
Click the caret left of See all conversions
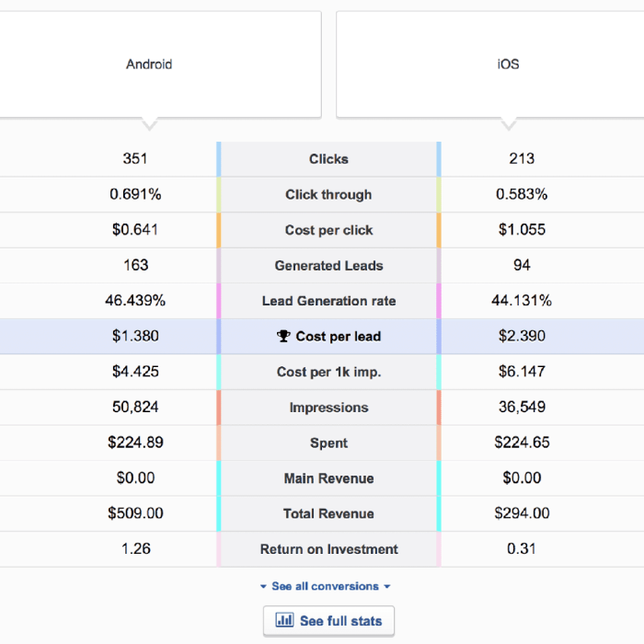(263, 587)
